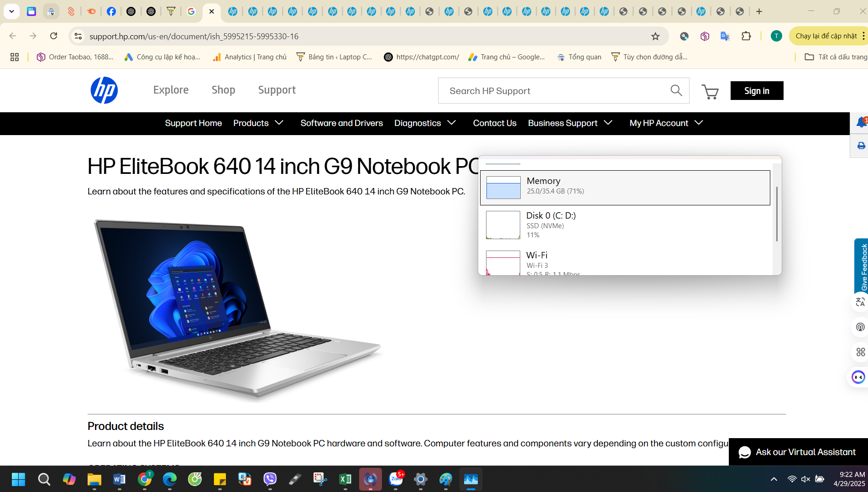Viewport: 868px width, 492px height.
Task: Open taskbar Search
Action: (x=44, y=479)
